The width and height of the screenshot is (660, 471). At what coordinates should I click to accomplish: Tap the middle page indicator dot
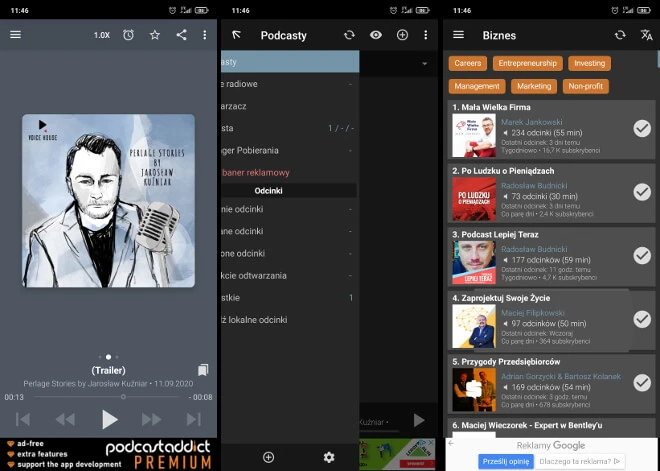click(108, 357)
